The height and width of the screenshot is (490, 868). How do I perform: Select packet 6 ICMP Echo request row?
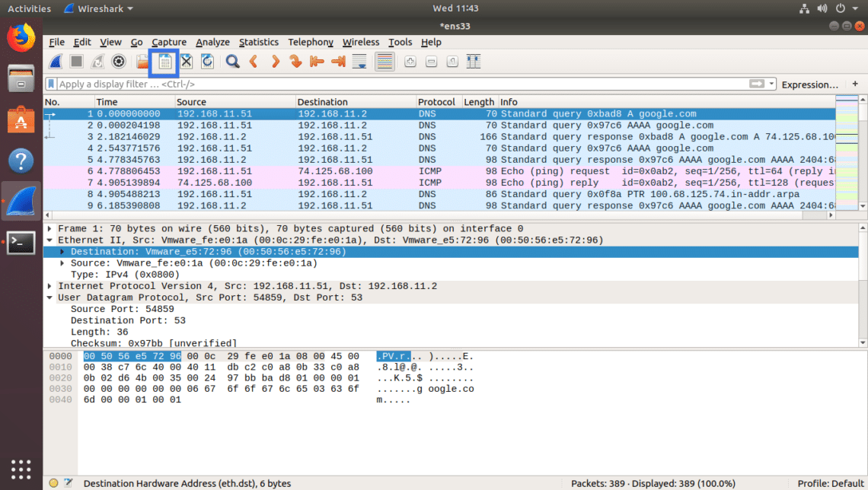439,171
